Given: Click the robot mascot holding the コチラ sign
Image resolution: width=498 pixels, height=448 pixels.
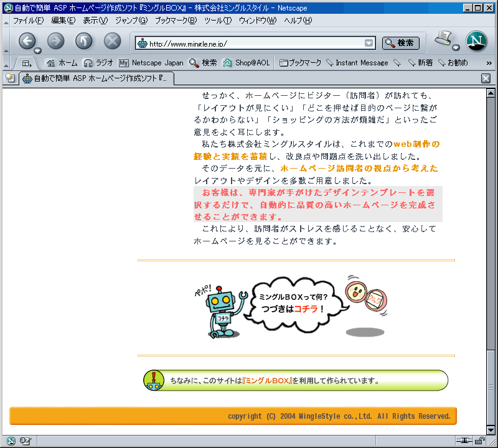Looking at the screenshot, I should coord(223,312).
